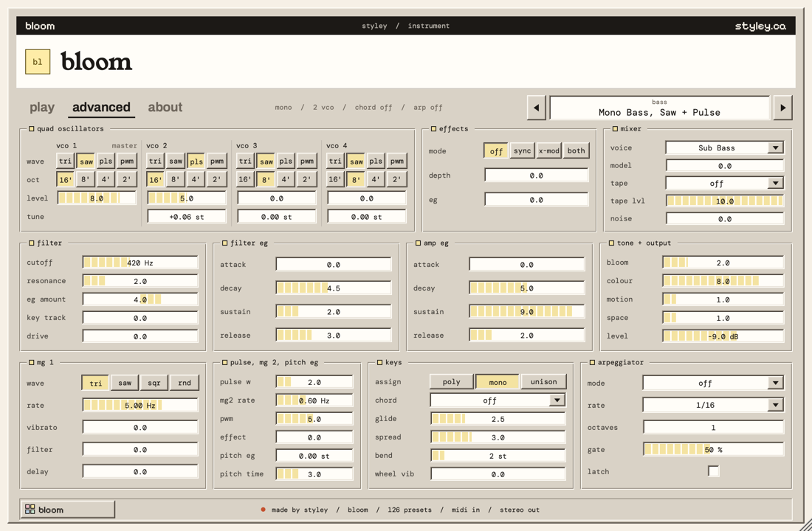Screen dimensions: 812x531
Task: Click the red status dot in footer
Action: (x=263, y=510)
